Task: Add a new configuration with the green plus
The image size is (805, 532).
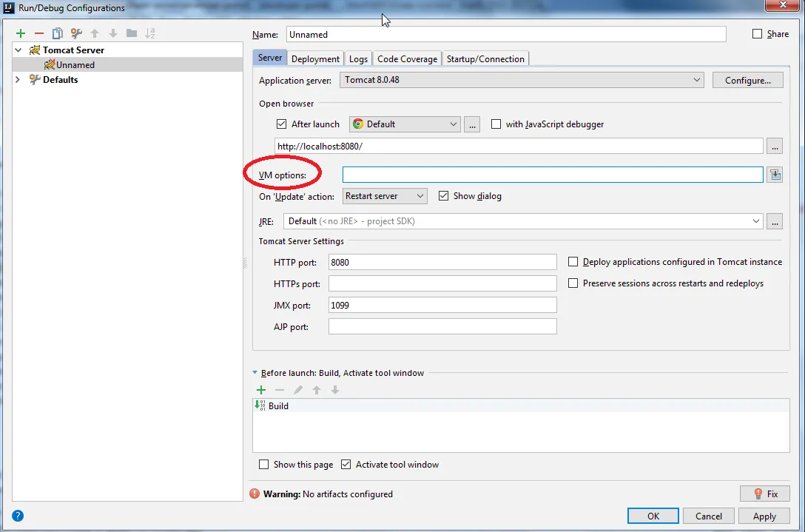Action: (x=21, y=33)
